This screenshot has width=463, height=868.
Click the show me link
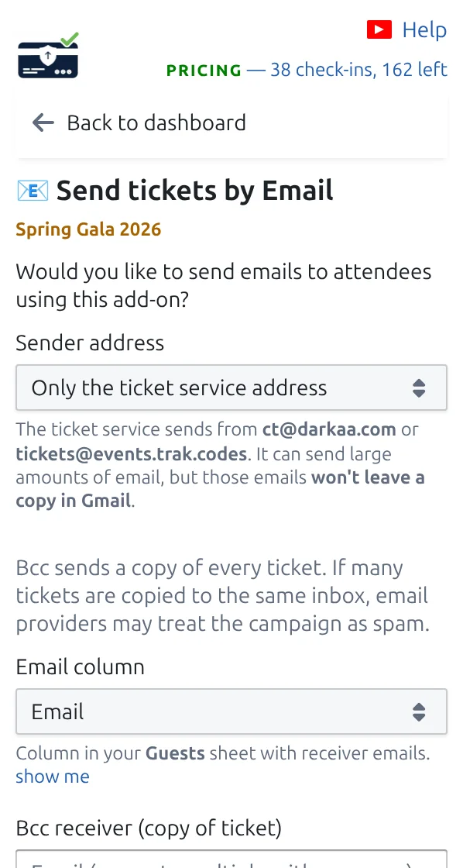[x=53, y=776]
